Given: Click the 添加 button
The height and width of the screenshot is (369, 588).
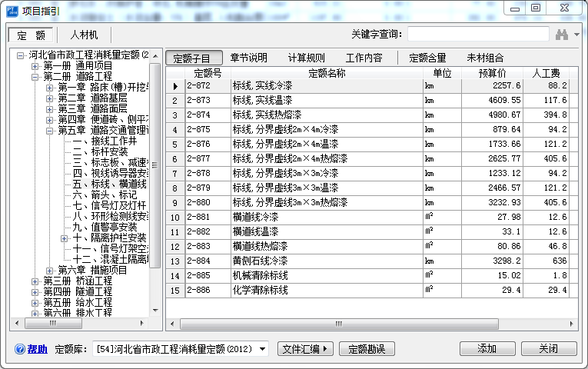Looking at the screenshot, I should click(x=487, y=349).
